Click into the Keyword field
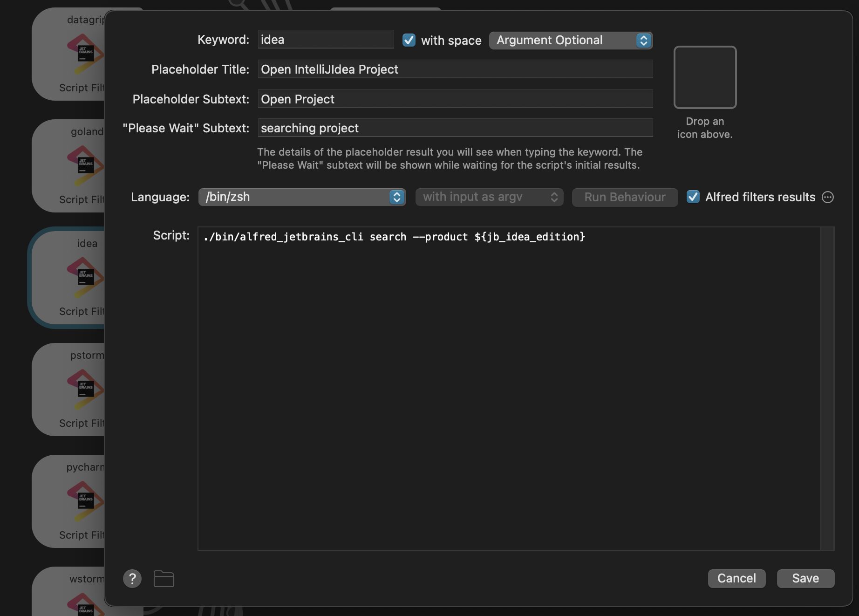 (x=326, y=39)
